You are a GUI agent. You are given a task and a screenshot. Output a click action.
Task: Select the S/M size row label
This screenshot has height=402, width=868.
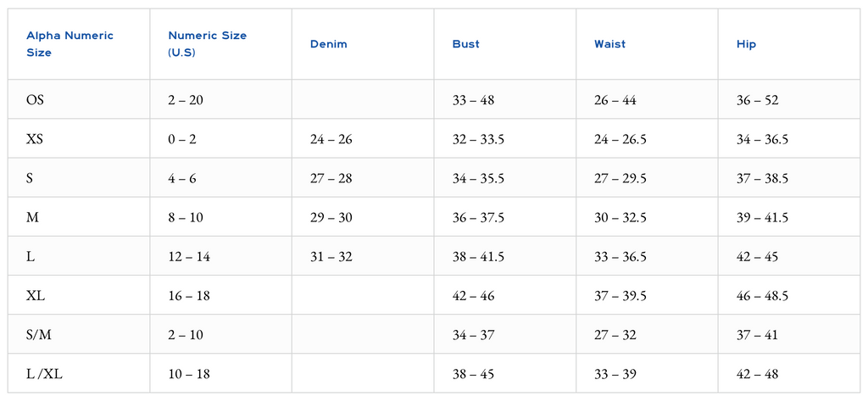[x=39, y=335]
